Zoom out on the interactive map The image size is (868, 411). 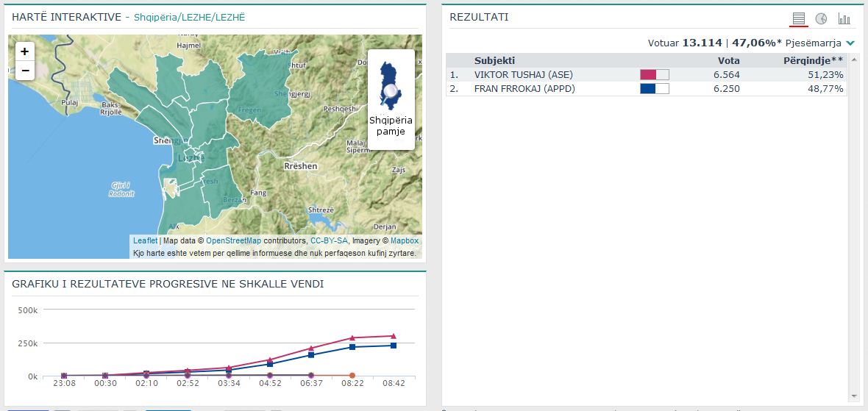25,71
